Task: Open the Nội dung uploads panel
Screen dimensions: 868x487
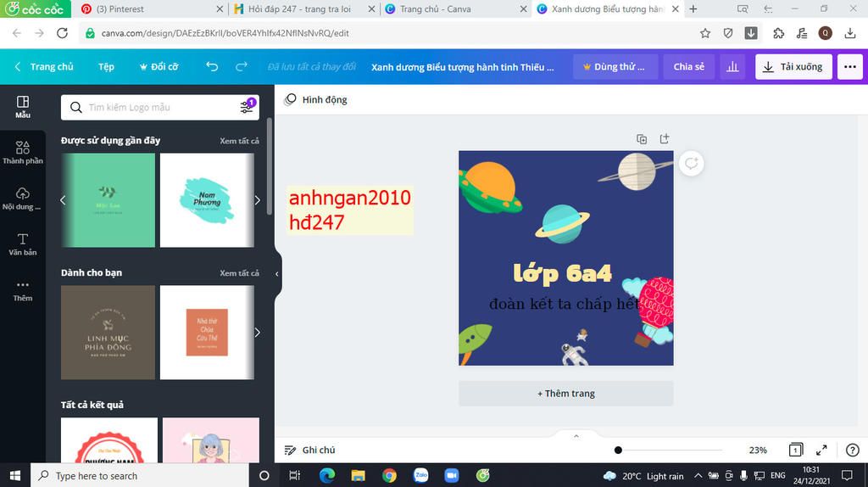Action: tap(23, 199)
